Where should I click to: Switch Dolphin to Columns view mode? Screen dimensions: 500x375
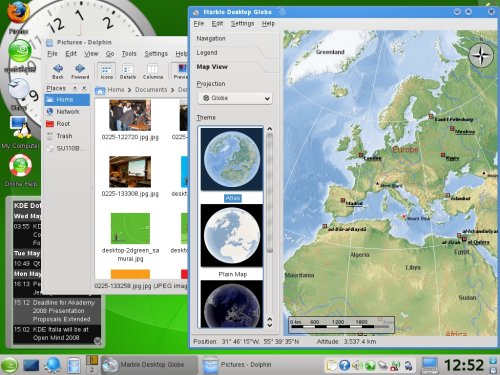click(153, 71)
